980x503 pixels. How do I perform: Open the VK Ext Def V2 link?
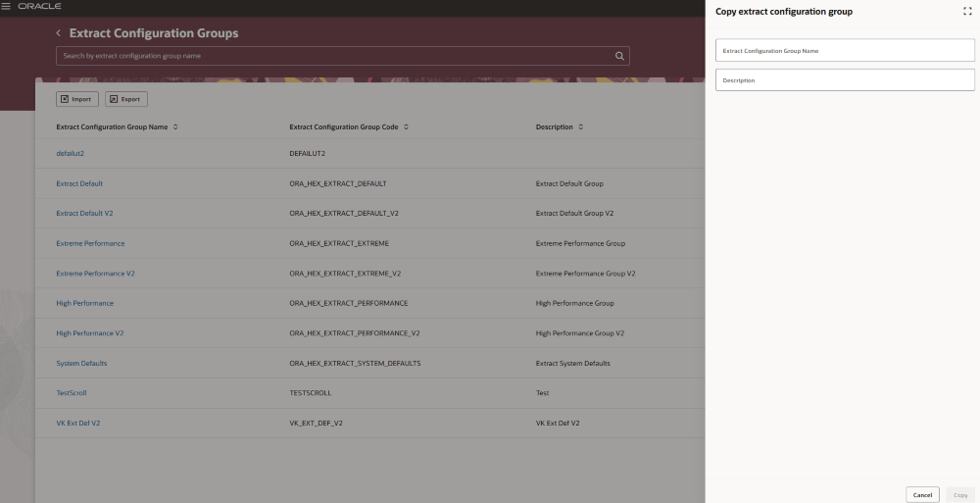(x=78, y=423)
